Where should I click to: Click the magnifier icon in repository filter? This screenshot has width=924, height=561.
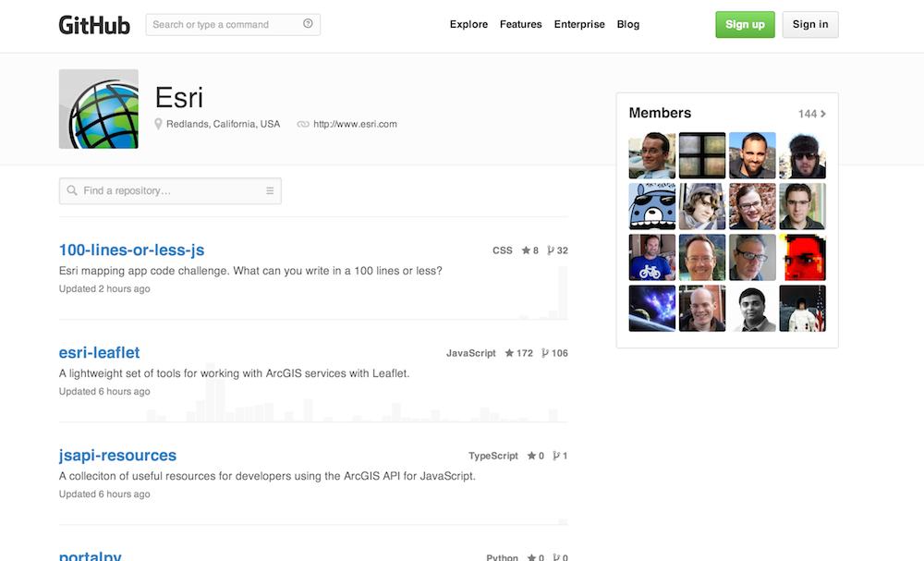click(x=72, y=190)
